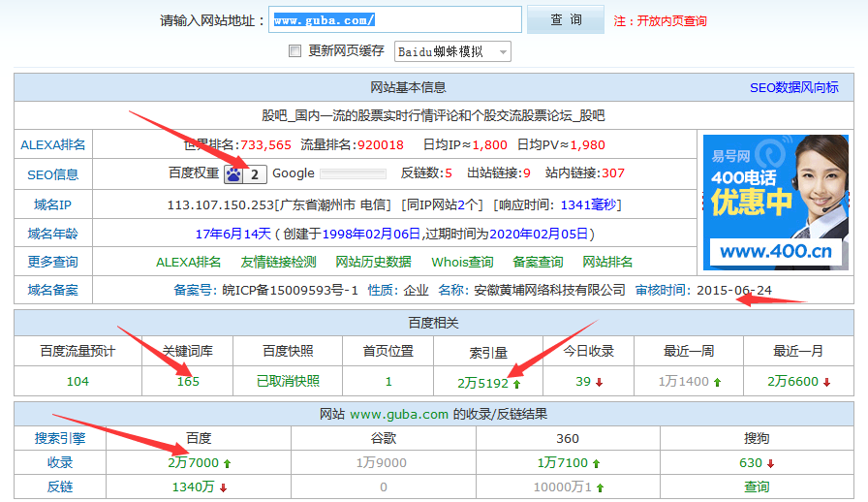The height and width of the screenshot is (502, 868).
Task: Open the SEO数据风向标 link
Action: (793, 87)
